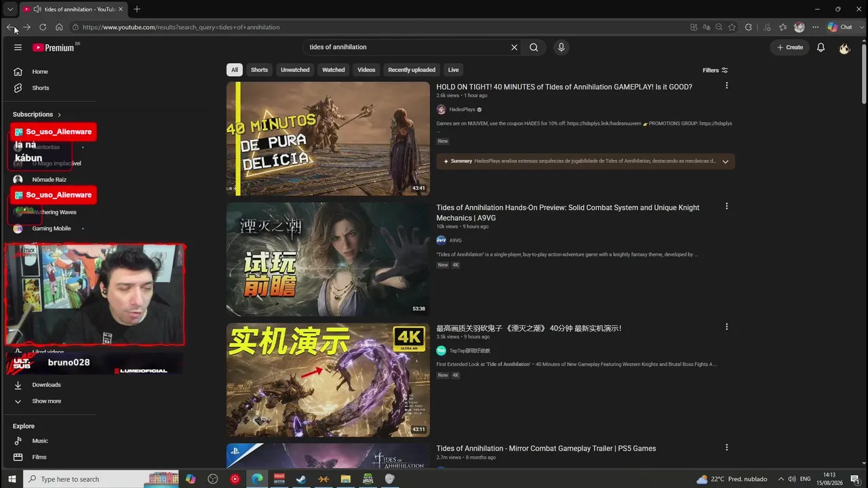The height and width of the screenshot is (488, 868).
Task: Expand the HadesPlays video Summary
Action: [x=725, y=161]
